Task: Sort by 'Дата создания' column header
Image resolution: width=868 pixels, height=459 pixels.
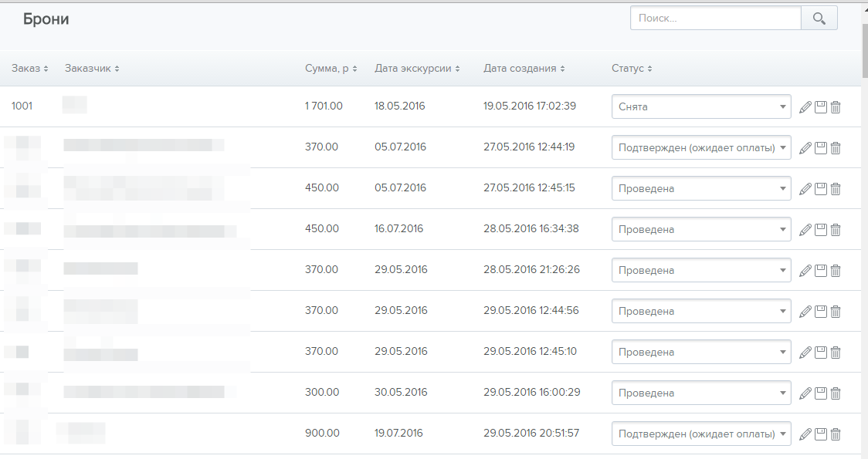Action: [524, 69]
